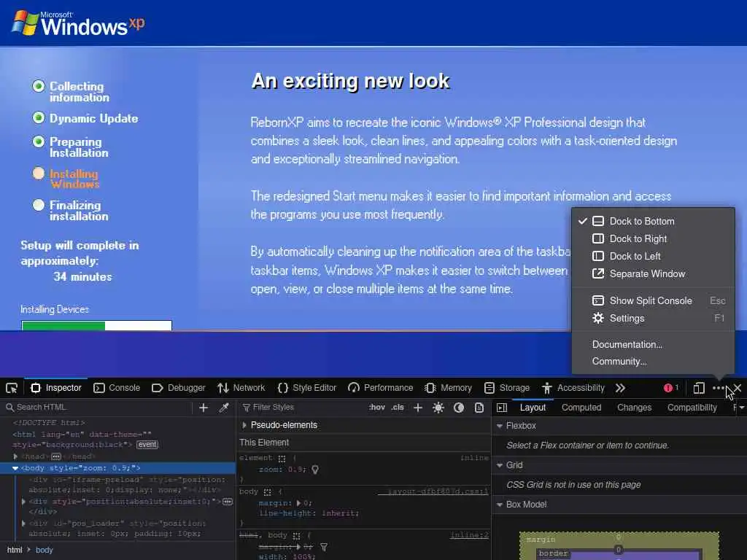
Task: Choose Dock to Left
Action: pyautogui.click(x=653, y=256)
